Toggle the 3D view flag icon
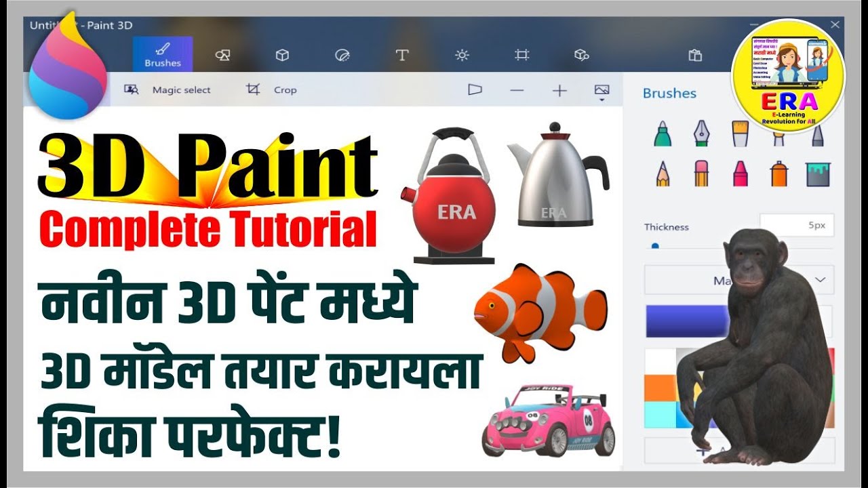The image size is (868, 488). click(x=475, y=89)
